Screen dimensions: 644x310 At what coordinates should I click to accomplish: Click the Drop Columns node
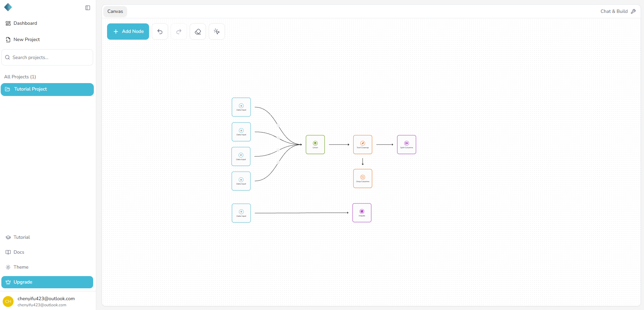coord(362,178)
